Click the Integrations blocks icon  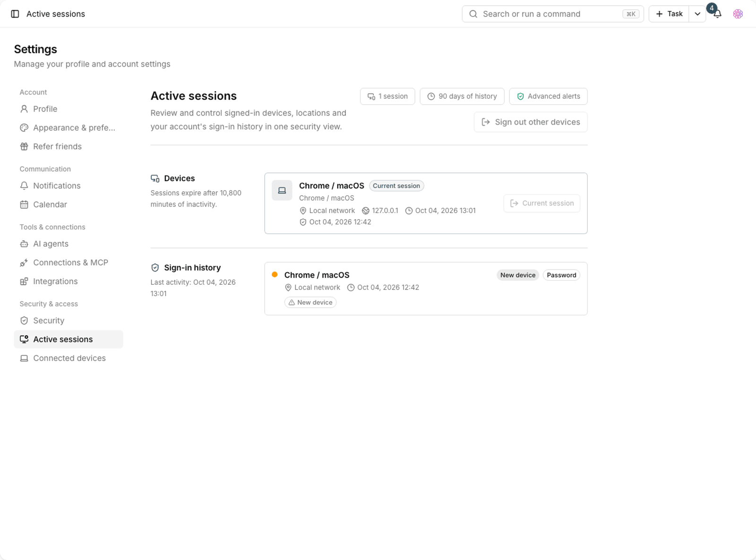[x=24, y=282]
